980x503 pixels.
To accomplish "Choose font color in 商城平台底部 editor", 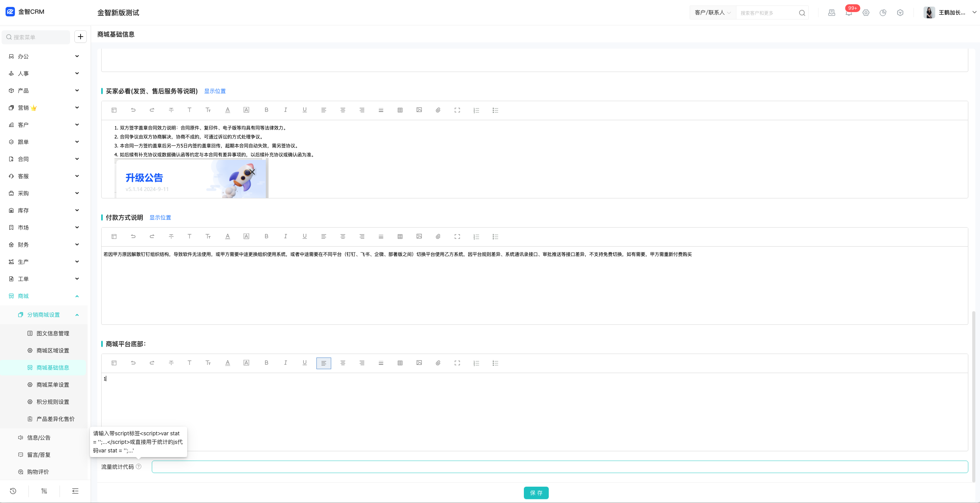I will (x=228, y=363).
